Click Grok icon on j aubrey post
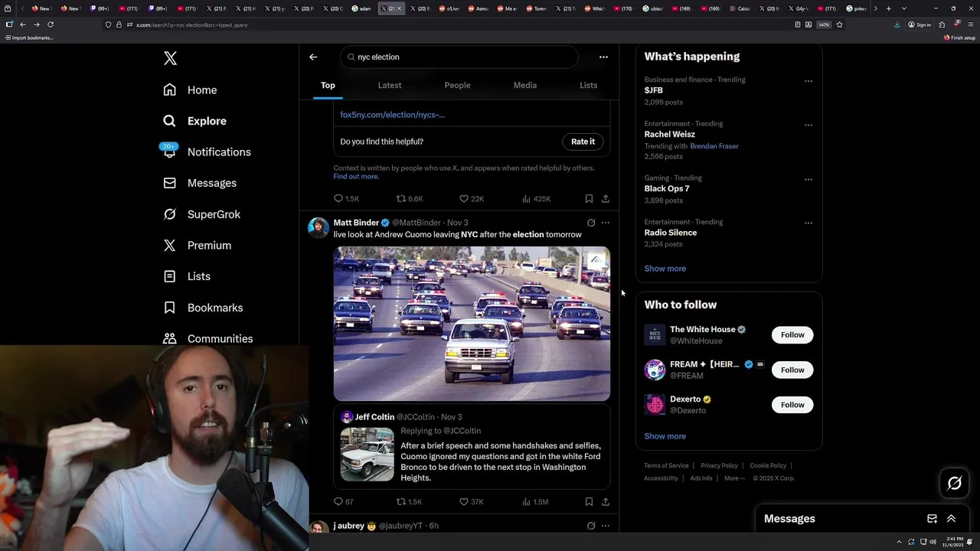This screenshot has width=980, height=551. 590,526
